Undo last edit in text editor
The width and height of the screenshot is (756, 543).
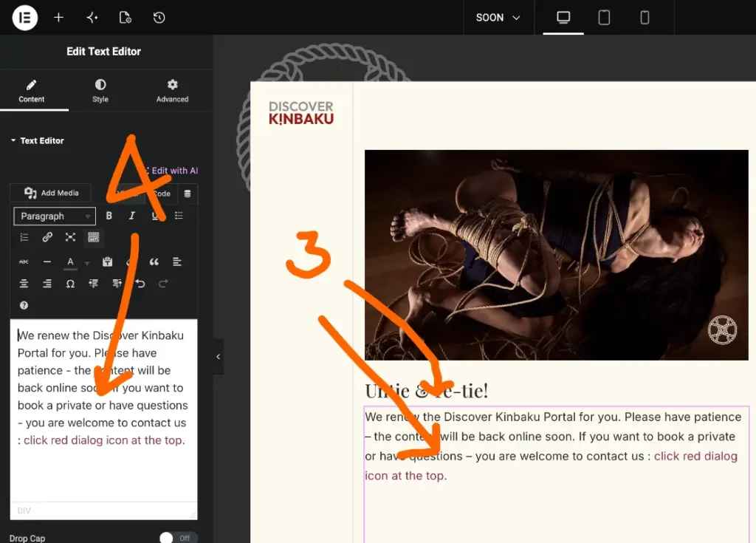click(140, 284)
